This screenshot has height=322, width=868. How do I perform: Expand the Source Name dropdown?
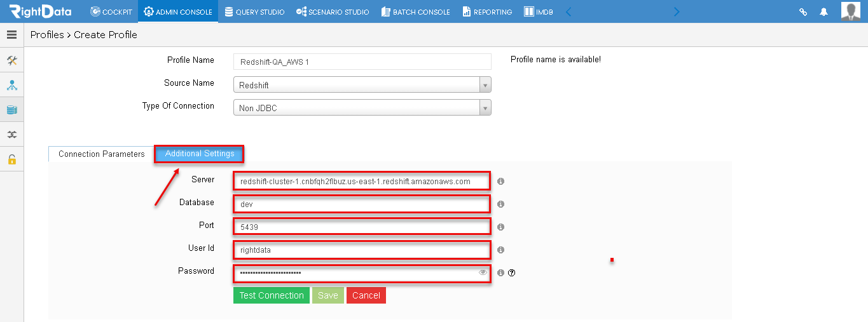(485, 85)
